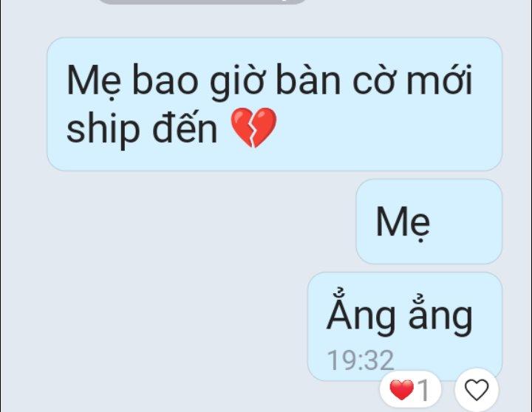Tap the gray pill at the top edge
This screenshot has height=412, width=532.
[x=202, y=1]
